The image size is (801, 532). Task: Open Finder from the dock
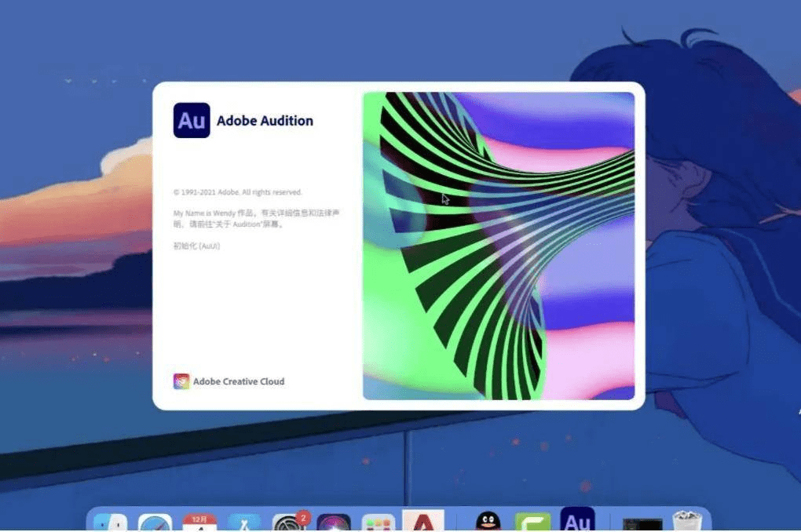[x=111, y=523]
